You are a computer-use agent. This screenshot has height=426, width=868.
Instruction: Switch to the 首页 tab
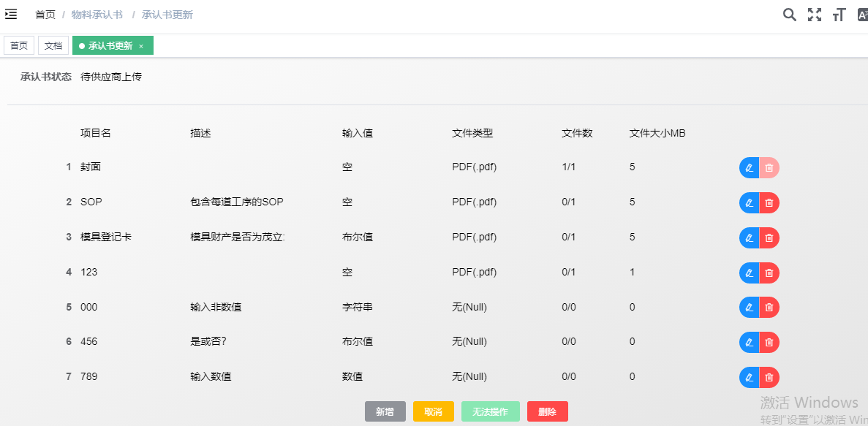(19, 45)
